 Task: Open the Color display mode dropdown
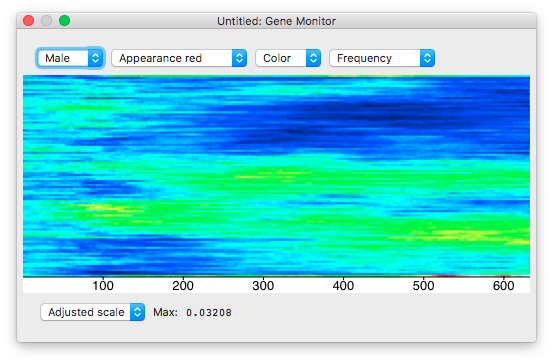tap(288, 58)
